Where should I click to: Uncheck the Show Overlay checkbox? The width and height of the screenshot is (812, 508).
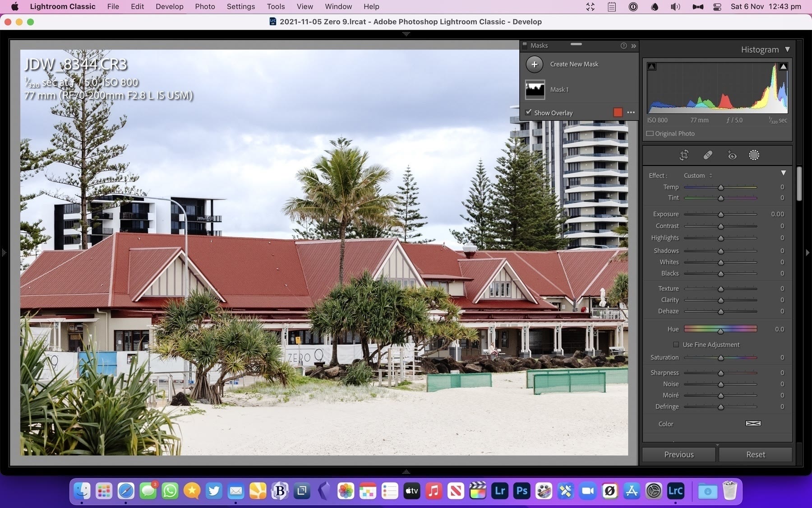[x=528, y=112]
